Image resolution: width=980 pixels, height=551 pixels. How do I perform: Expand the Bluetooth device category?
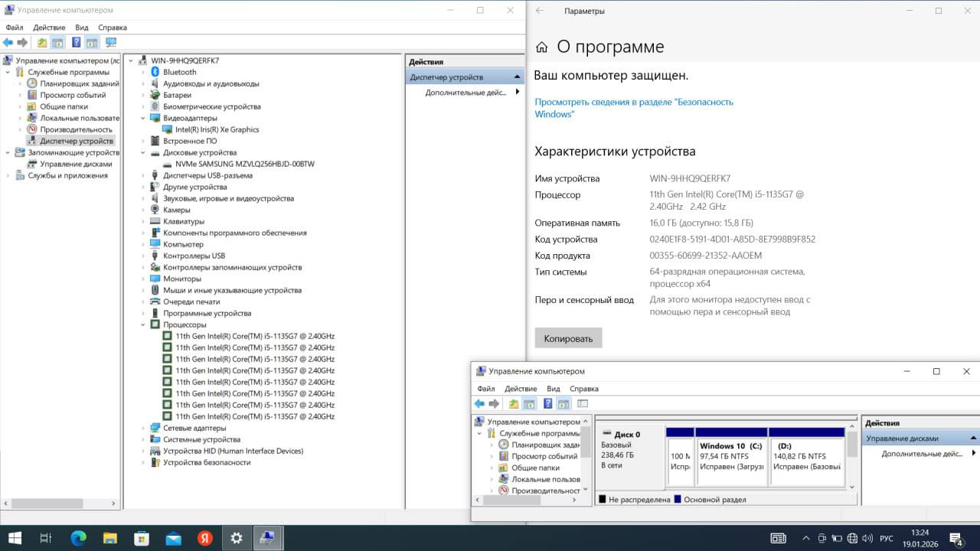click(143, 72)
